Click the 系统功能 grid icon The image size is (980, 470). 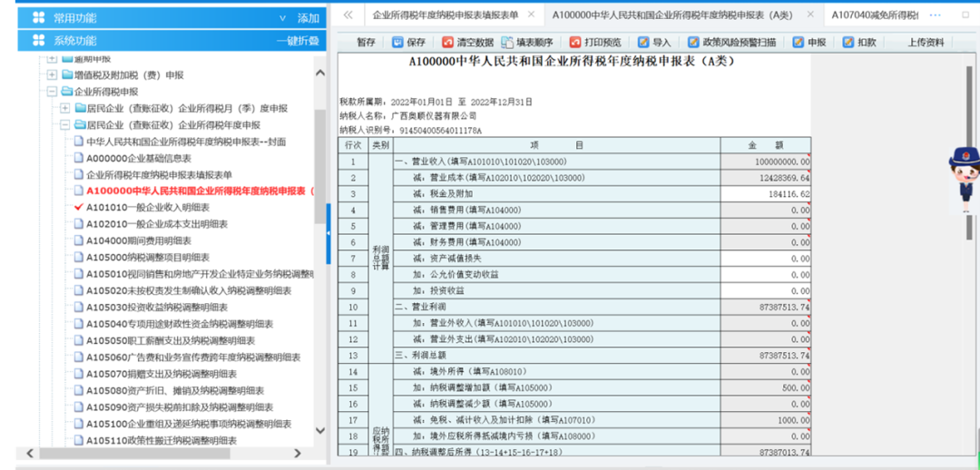[x=39, y=41]
